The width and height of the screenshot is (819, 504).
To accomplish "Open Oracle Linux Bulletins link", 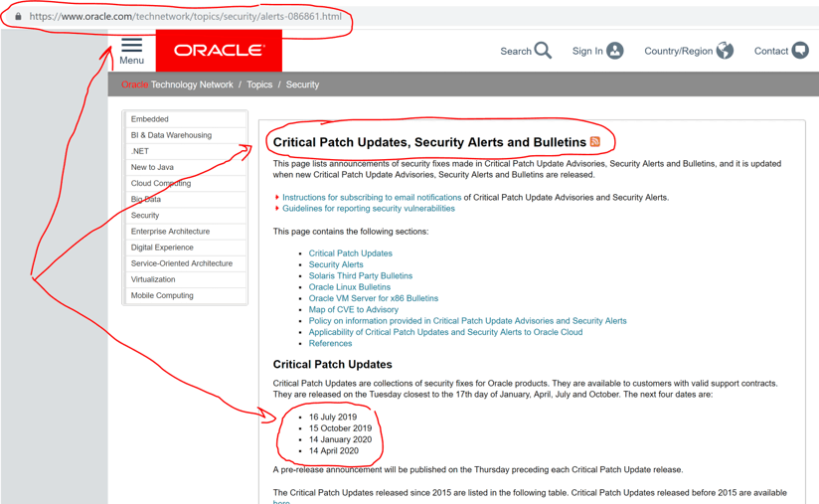I will 350,287.
